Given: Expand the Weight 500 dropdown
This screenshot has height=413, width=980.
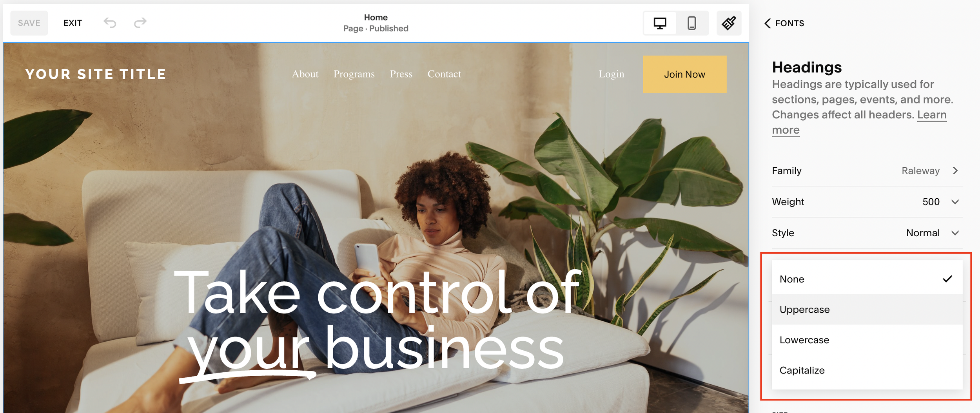Looking at the screenshot, I should point(867,202).
